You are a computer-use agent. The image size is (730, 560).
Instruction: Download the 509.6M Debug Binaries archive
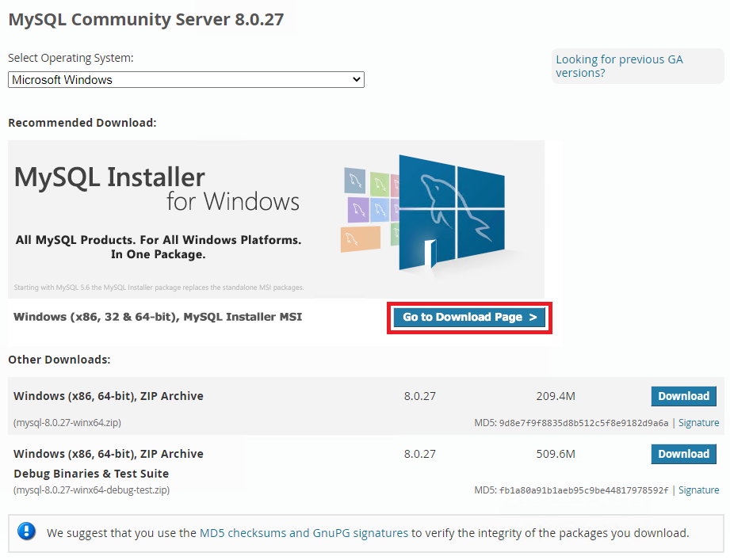point(683,454)
